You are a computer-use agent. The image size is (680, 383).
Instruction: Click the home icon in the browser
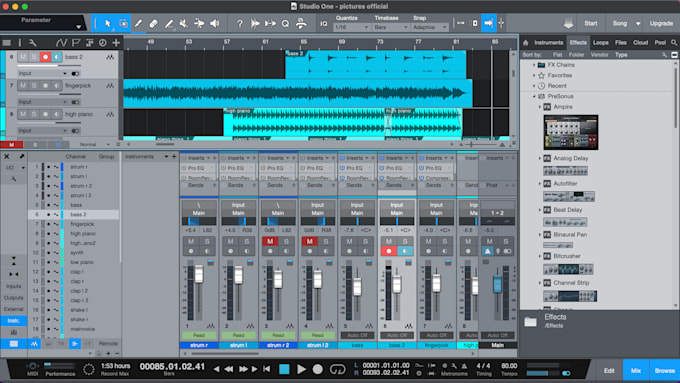(526, 43)
